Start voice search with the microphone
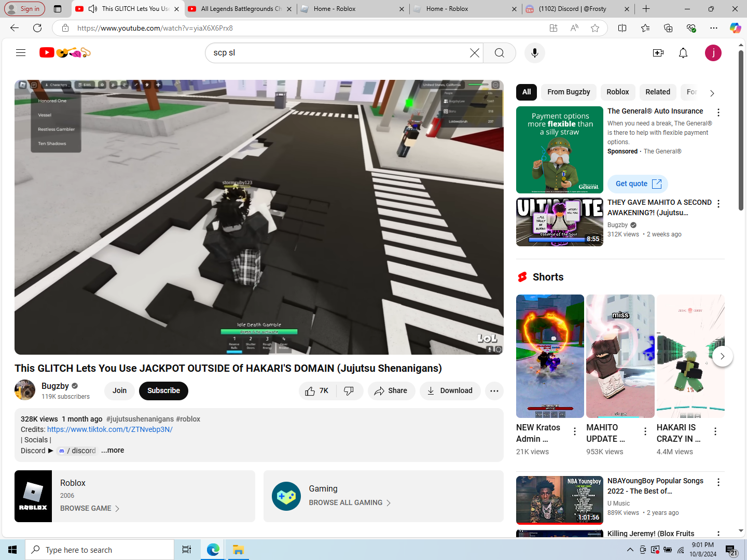 534,53
